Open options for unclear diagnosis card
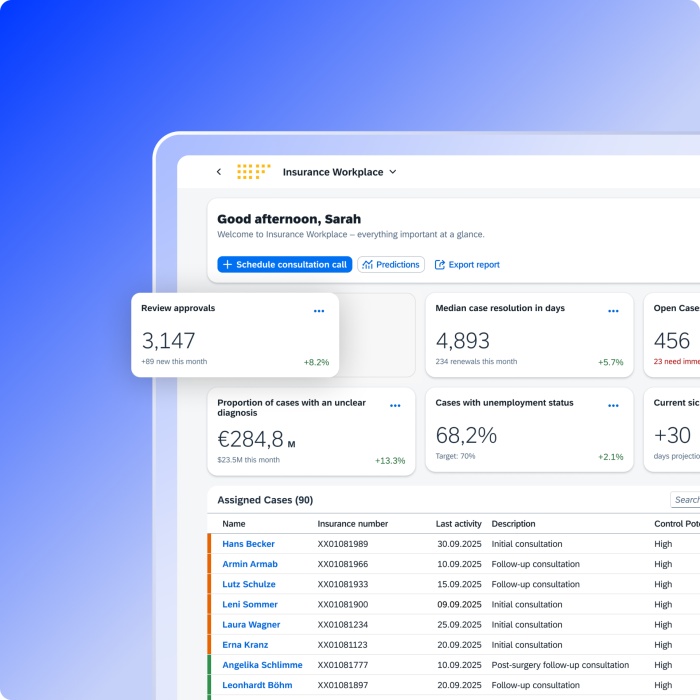 pos(395,406)
